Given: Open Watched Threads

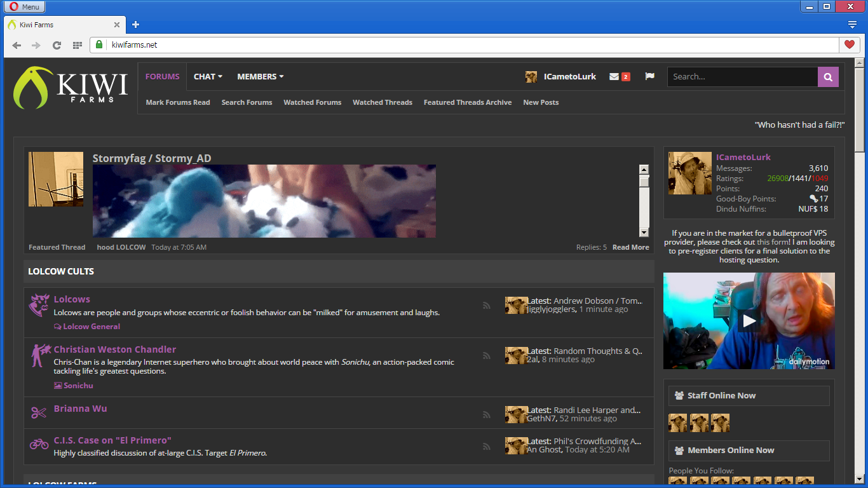Looking at the screenshot, I should 383,102.
